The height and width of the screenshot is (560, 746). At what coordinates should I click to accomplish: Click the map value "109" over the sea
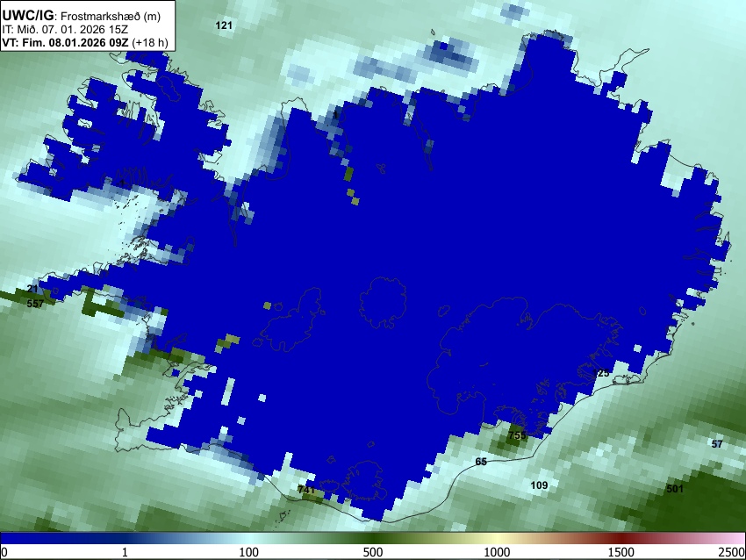point(539,485)
